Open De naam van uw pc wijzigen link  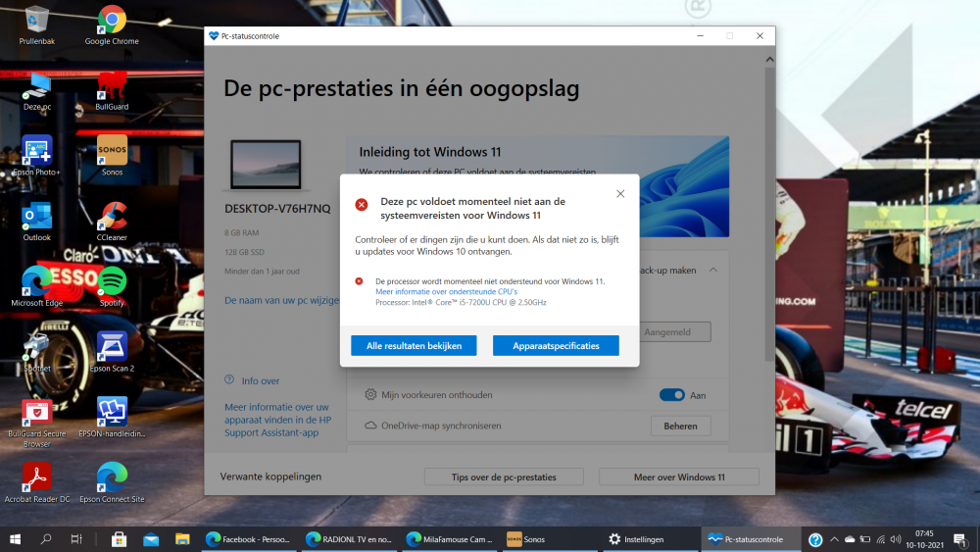[x=282, y=301]
